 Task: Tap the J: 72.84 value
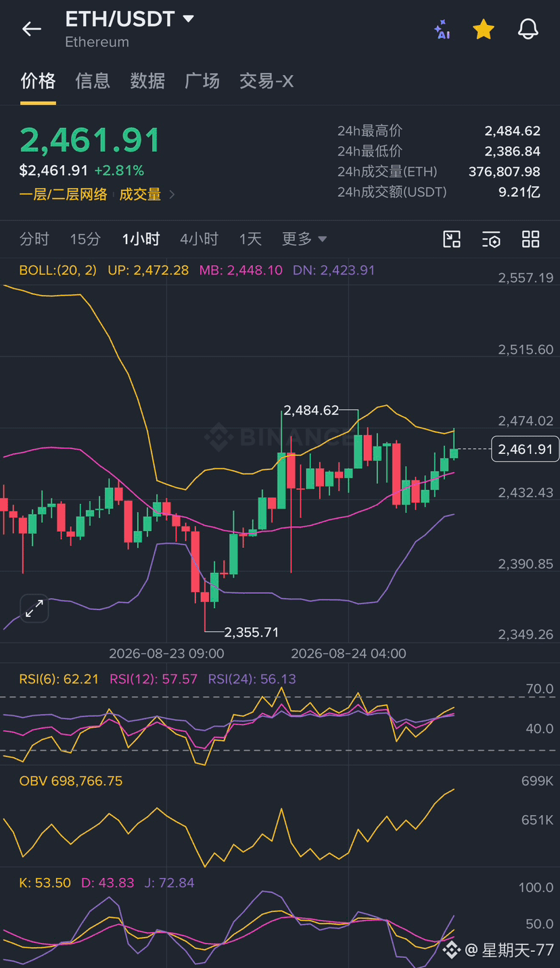(169, 883)
